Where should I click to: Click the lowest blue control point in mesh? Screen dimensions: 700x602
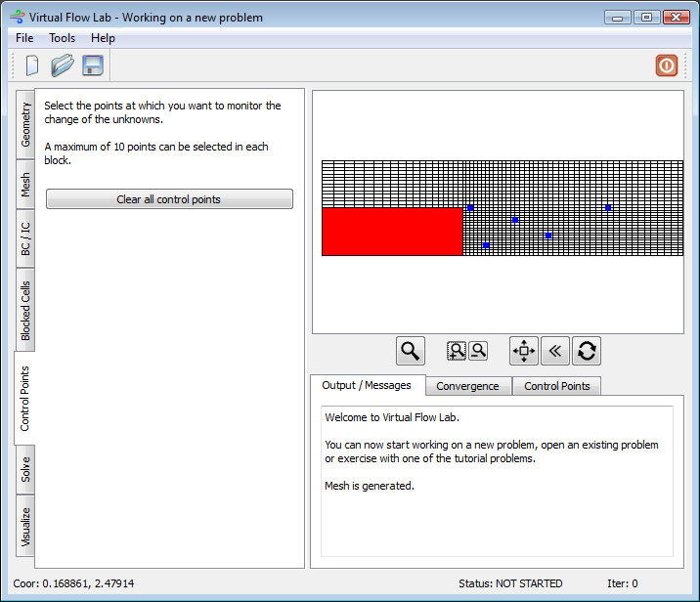coord(486,245)
